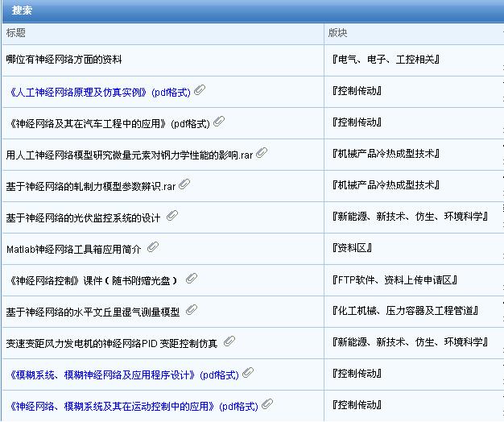Screen dimensions: 504x422
Task: Open 《模糊系统、模糊神经网络及应用程序设计》 link
Action: [x=125, y=375]
